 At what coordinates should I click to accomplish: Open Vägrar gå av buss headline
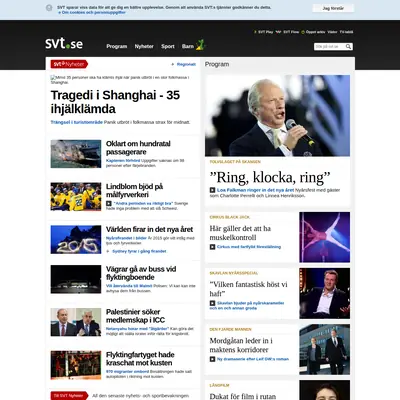[x=141, y=273]
